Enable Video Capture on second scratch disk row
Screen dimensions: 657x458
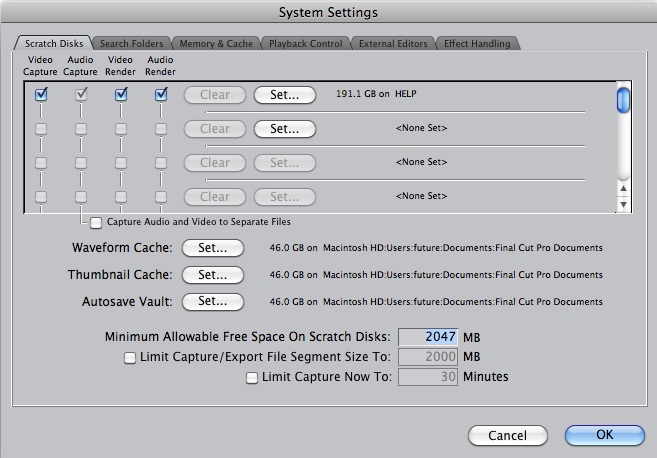(x=41, y=129)
